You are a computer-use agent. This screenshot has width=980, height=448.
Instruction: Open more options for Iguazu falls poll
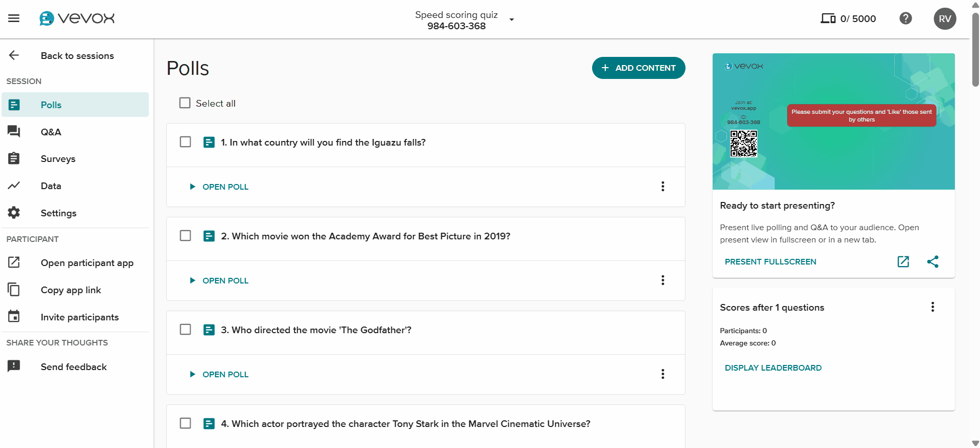663,186
